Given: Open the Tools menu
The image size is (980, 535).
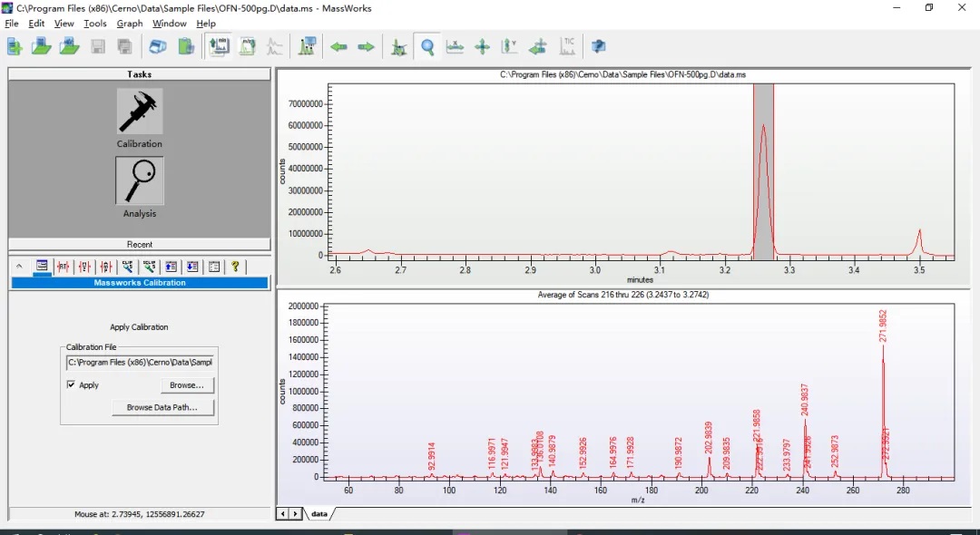Looking at the screenshot, I should point(94,24).
